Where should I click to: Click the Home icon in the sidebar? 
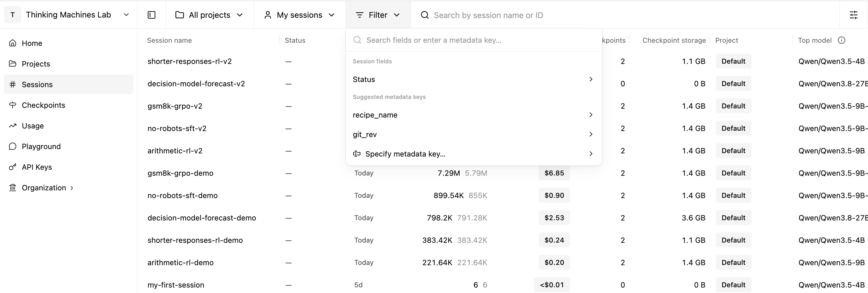(13, 43)
